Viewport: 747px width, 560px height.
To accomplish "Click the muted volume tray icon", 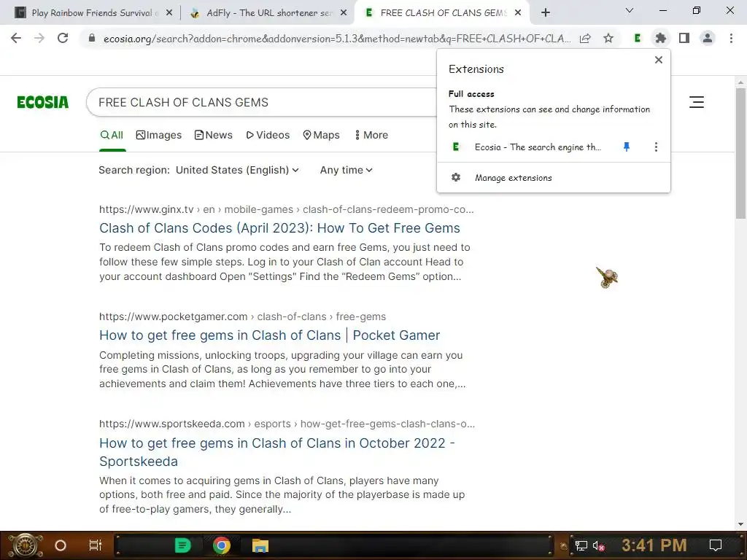I will click(599, 545).
